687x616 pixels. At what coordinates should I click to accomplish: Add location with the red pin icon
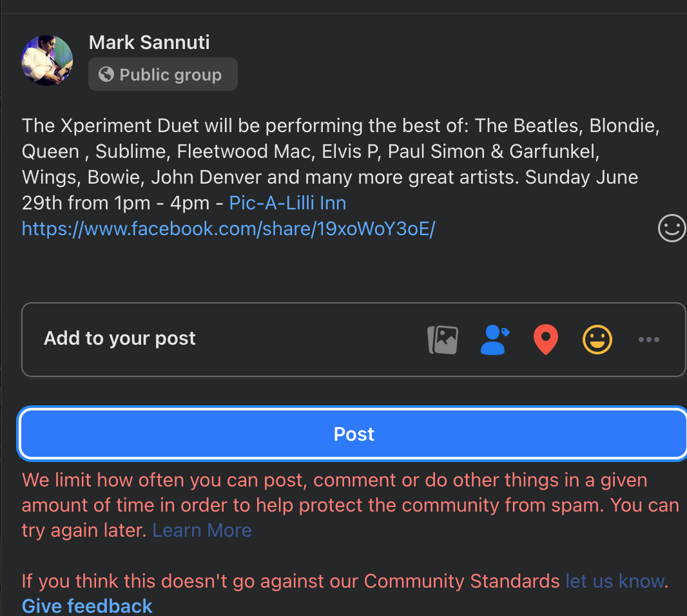545,340
